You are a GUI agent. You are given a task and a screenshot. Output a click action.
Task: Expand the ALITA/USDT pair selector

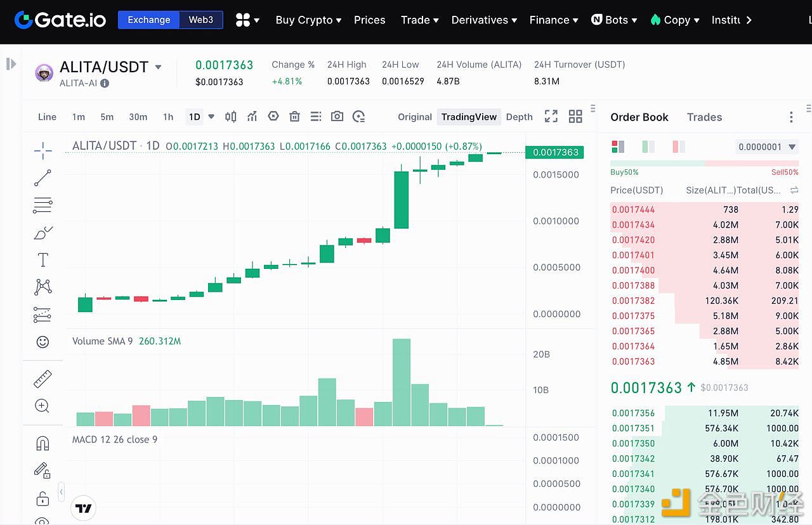(x=158, y=67)
